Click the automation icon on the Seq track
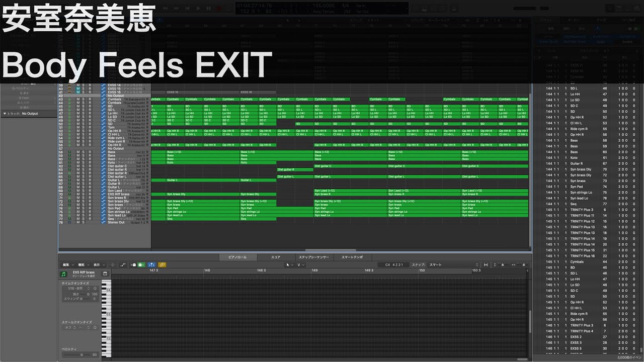Image resolution: width=644 pixels, height=362 pixels. point(103,219)
